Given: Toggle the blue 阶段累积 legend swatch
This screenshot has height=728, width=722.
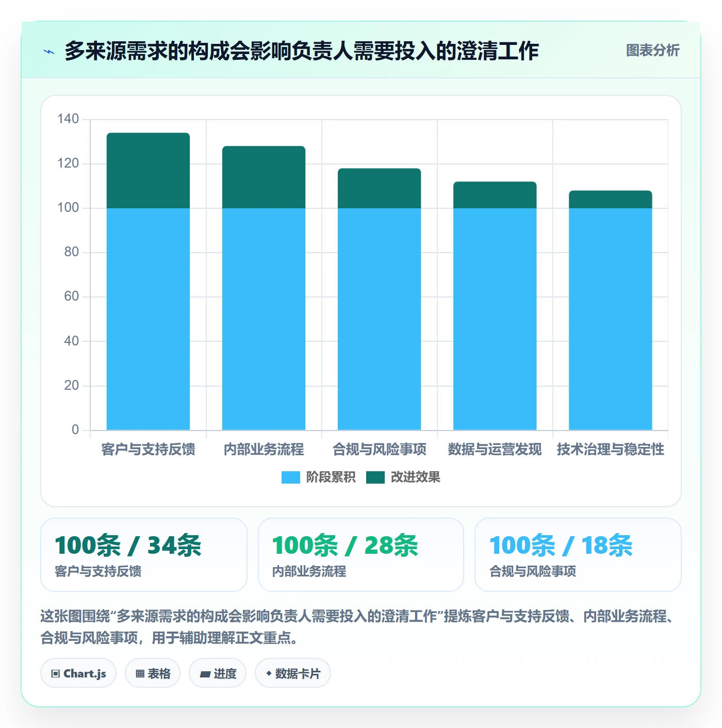Looking at the screenshot, I should pyautogui.click(x=290, y=477).
